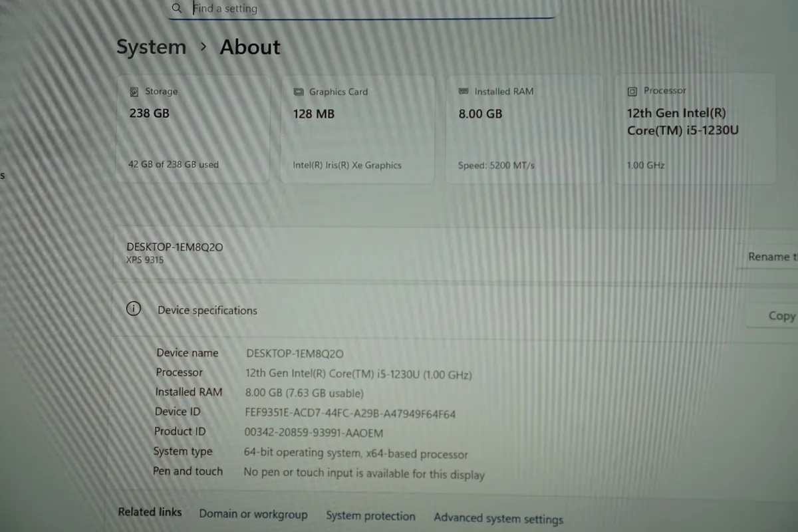
Task: Expand the Installed RAM card
Action: (524, 128)
